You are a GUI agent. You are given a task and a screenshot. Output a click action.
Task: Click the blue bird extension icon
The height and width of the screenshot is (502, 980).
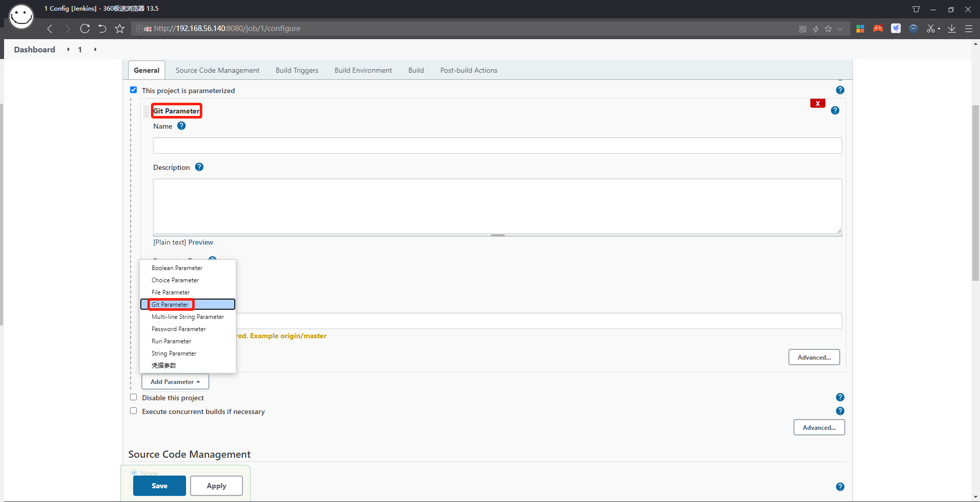click(x=896, y=28)
